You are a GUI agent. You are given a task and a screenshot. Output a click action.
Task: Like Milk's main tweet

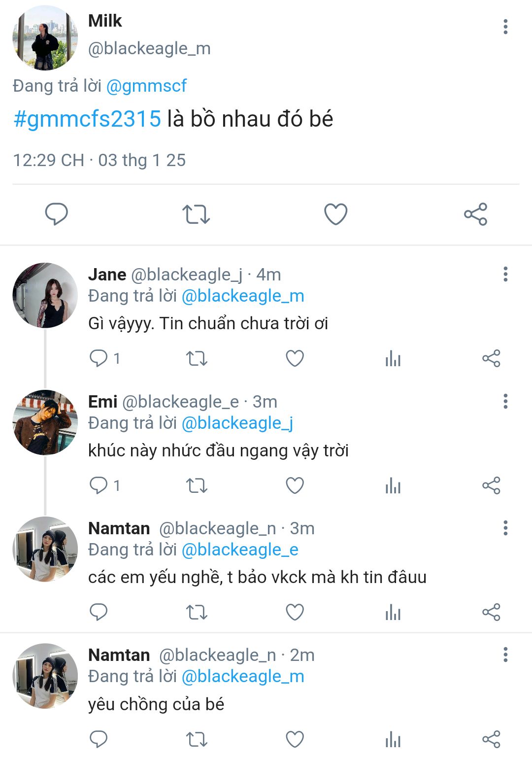coord(335,214)
